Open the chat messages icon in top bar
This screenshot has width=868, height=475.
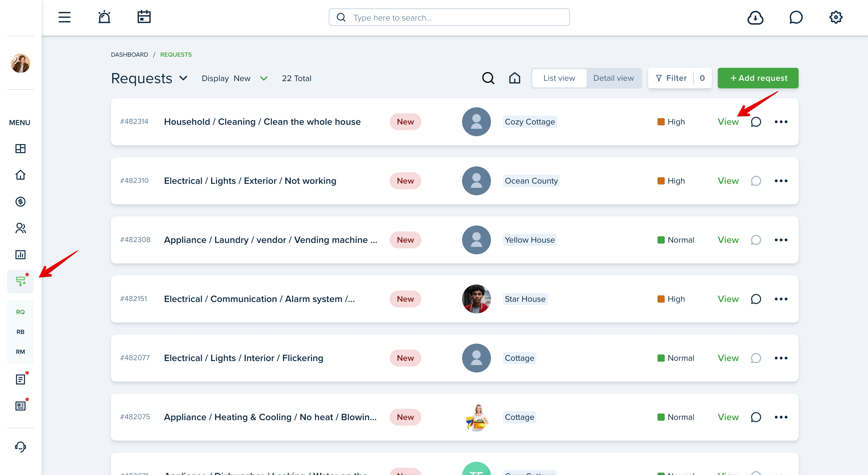pos(796,17)
